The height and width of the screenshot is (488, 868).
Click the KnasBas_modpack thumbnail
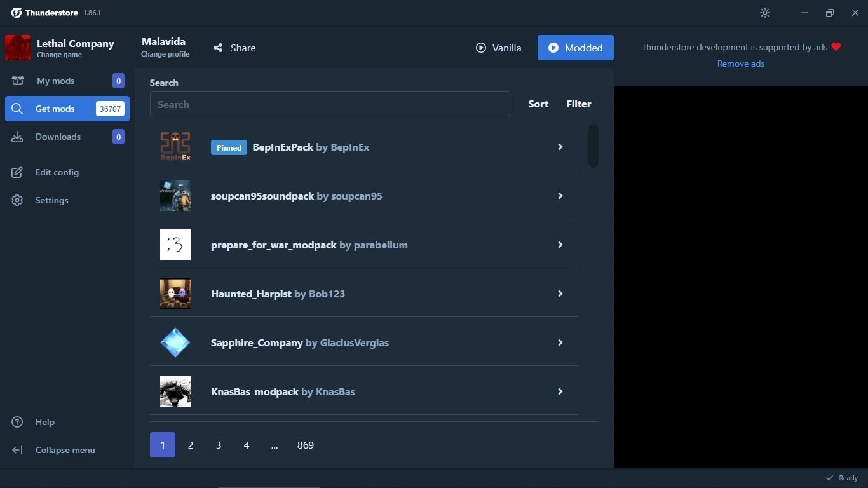pos(175,391)
